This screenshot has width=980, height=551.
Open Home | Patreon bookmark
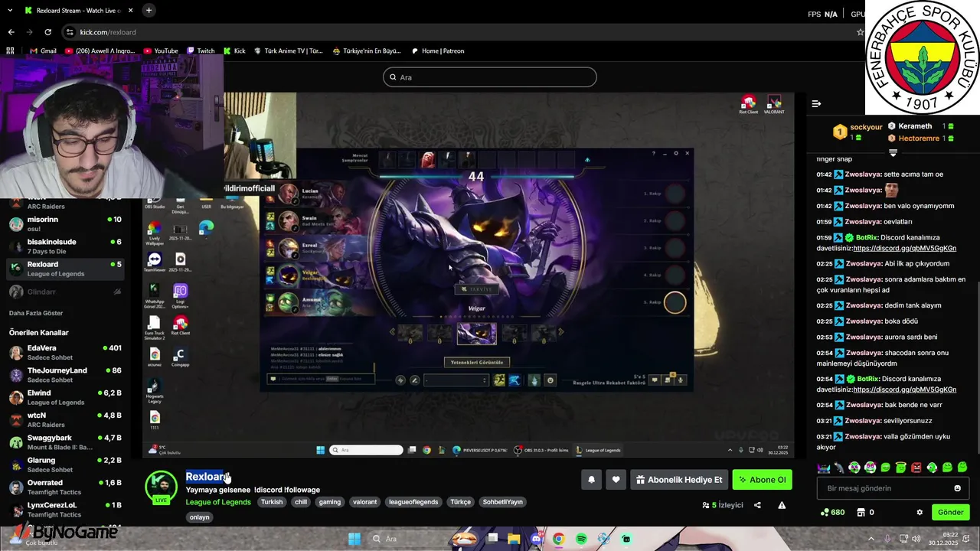point(437,51)
